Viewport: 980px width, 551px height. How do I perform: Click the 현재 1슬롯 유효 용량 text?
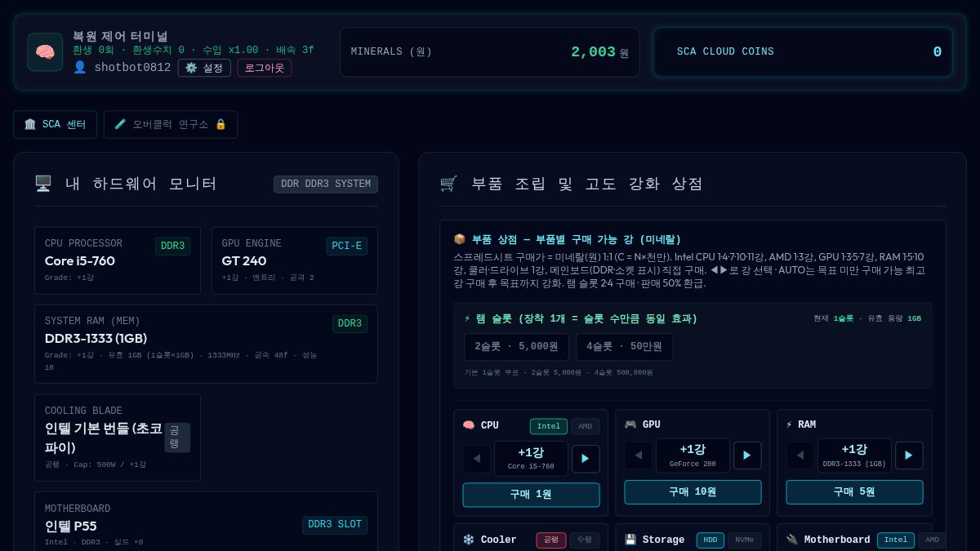(x=867, y=318)
